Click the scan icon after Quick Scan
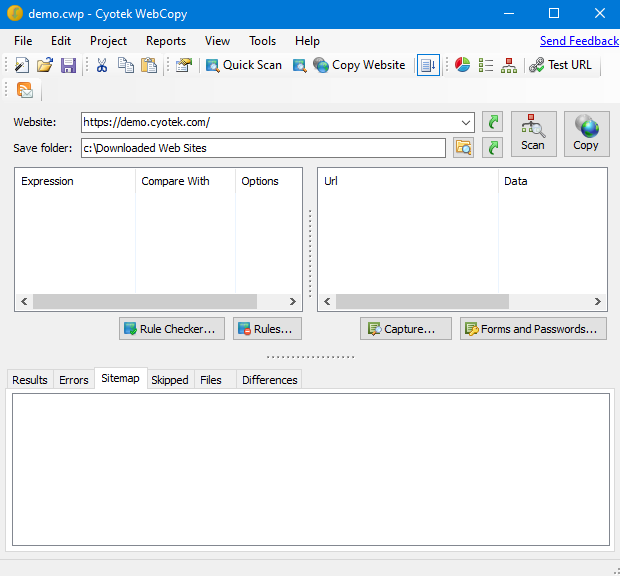 tap(299, 65)
